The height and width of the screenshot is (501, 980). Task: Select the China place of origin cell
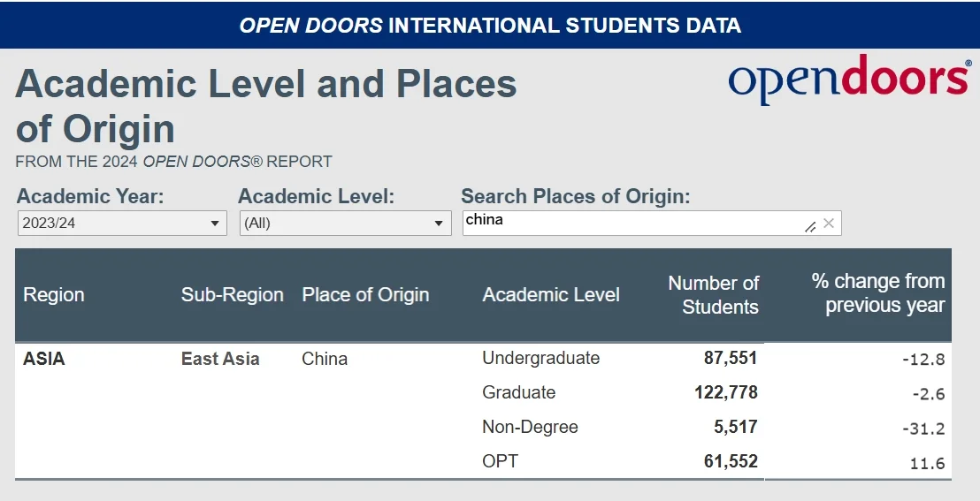[325, 359]
